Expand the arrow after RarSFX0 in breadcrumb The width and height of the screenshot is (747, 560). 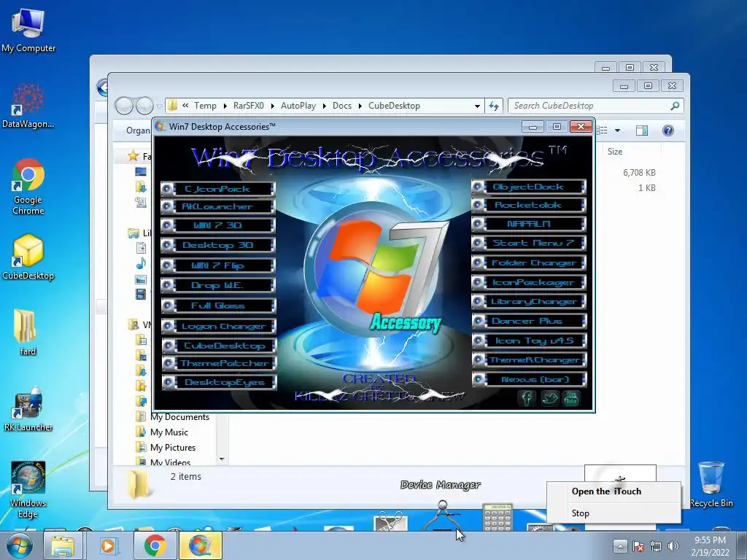coord(273,106)
